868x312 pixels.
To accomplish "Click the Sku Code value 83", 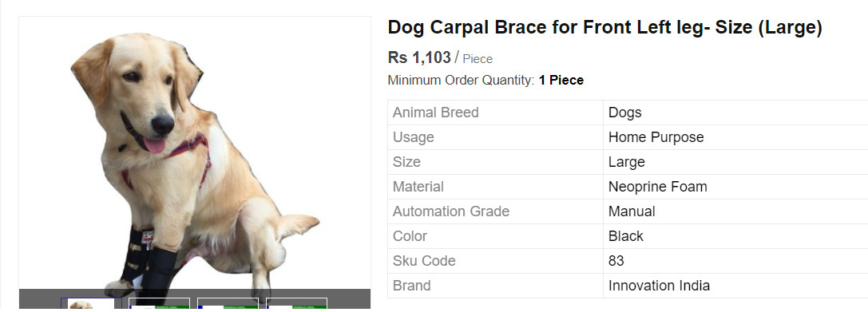I will coord(616,261).
